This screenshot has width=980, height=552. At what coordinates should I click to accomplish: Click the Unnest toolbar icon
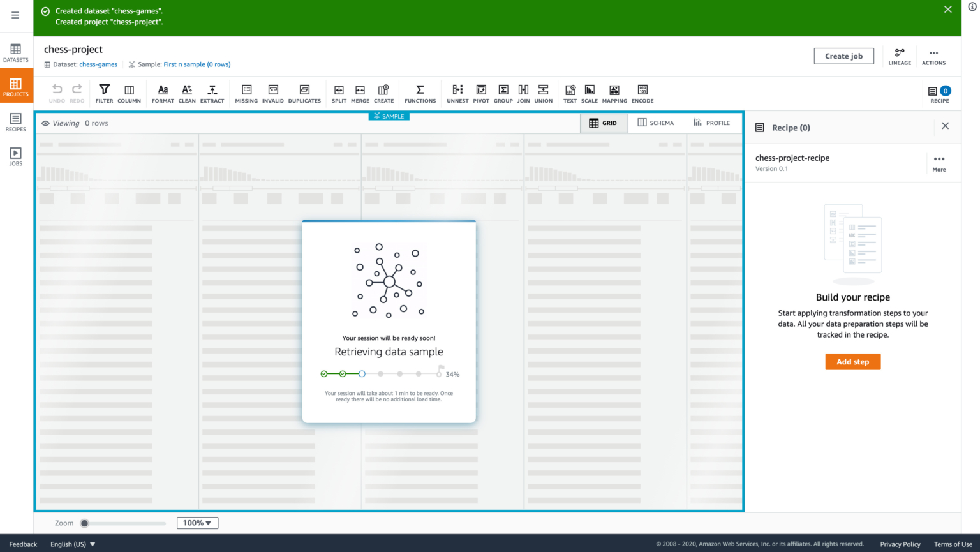(457, 93)
